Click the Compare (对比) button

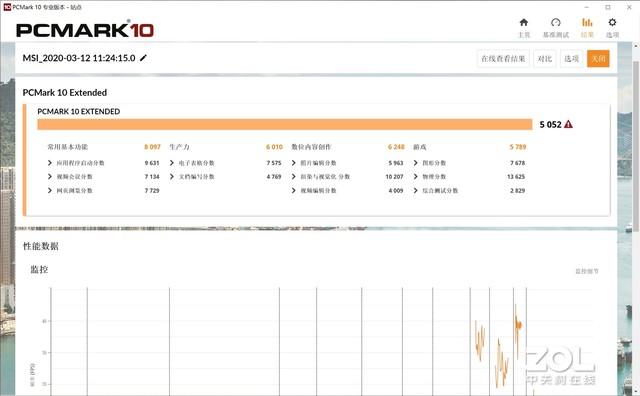tap(544, 59)
